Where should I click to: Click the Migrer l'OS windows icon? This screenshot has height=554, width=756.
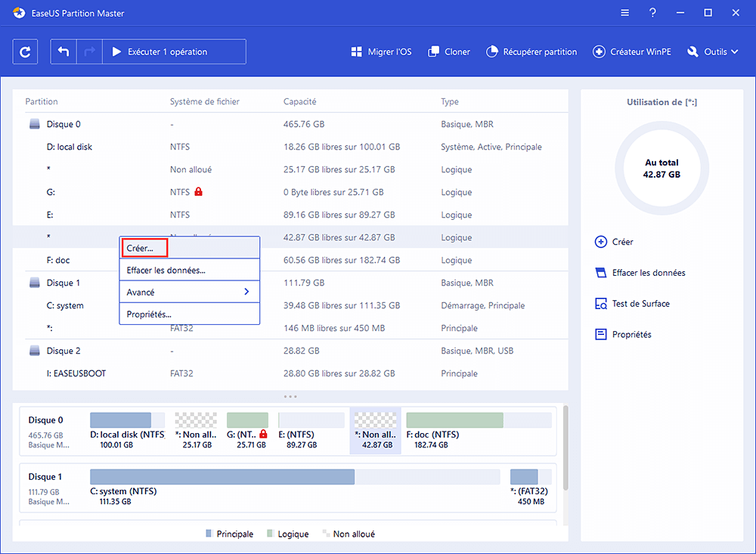tap(356, 51)
